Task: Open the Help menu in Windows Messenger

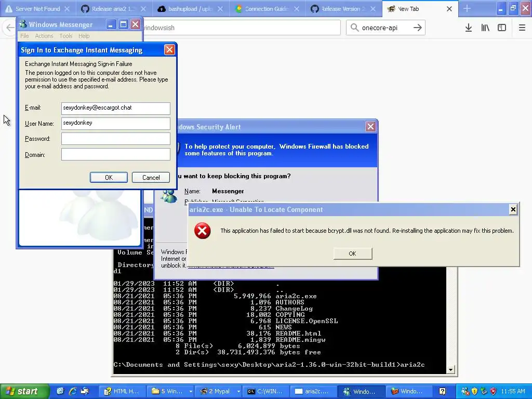Action: click(x=84, y=36)
